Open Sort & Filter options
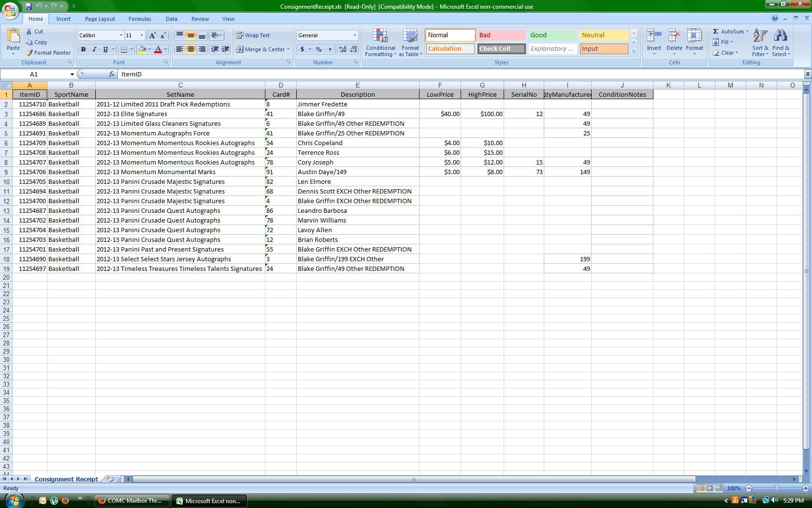 (760, 43)
